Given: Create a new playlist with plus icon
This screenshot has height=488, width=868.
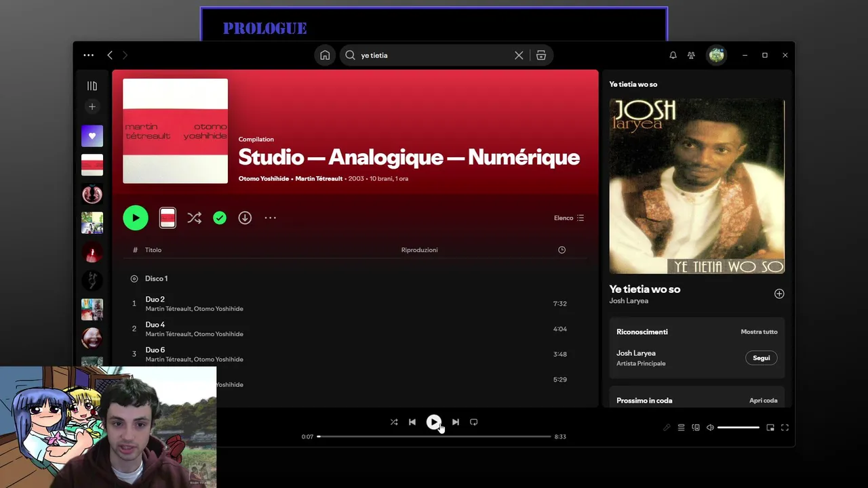Looking at the screenshot, I should [x=92, y=106].
